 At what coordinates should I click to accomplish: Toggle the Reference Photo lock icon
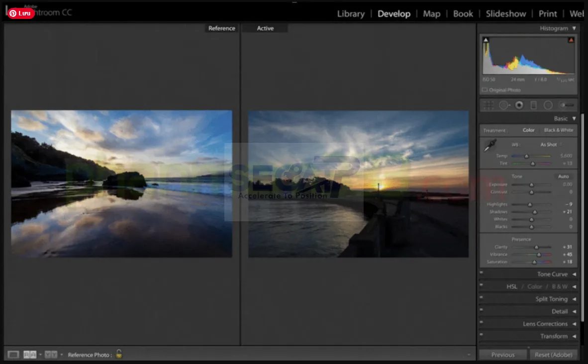tap(119, 354)
